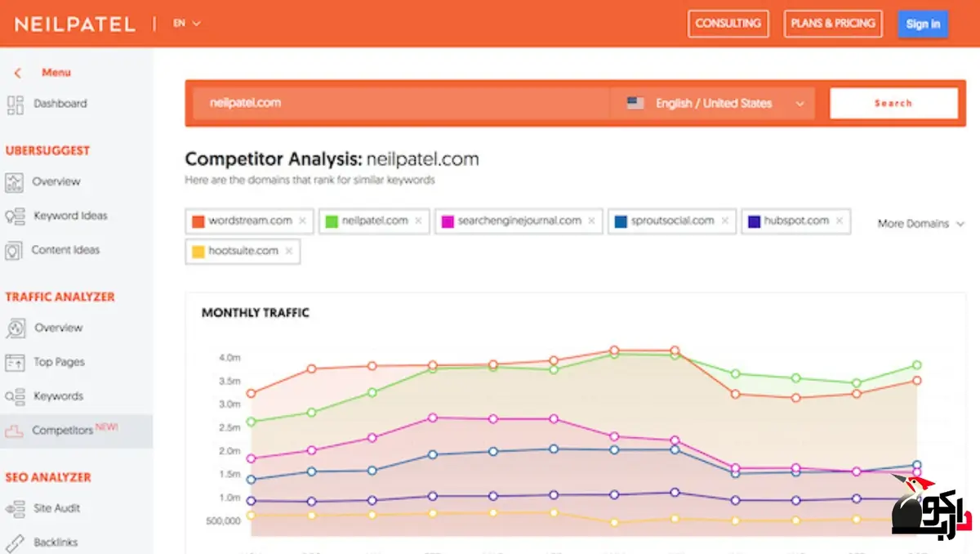Remove the wordstream.com domain chip
The width and height of the screenshot is (980, 554).
[302, 221]
